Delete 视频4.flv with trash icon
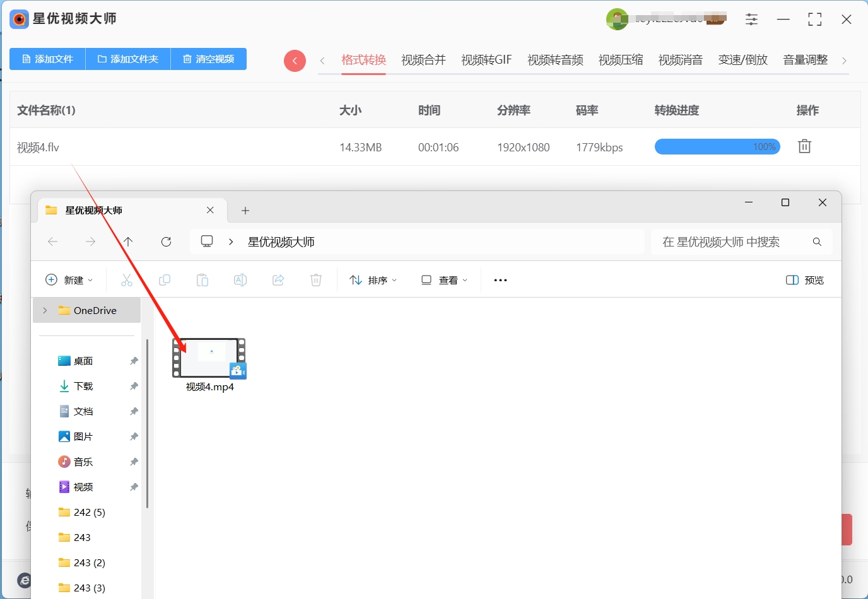Screen dimensions: 868x599 coord(804,146)
